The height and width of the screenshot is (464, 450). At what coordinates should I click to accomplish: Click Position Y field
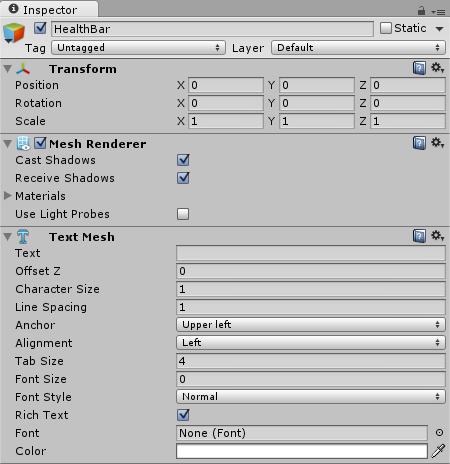tap(317, 85)
